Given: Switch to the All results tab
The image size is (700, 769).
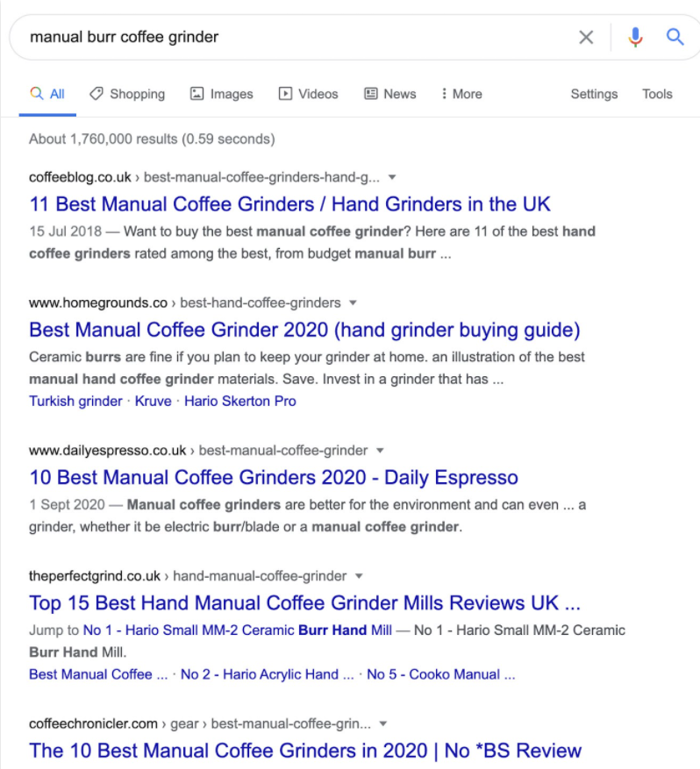Looking at the screenshot, I should pos(46,94).
